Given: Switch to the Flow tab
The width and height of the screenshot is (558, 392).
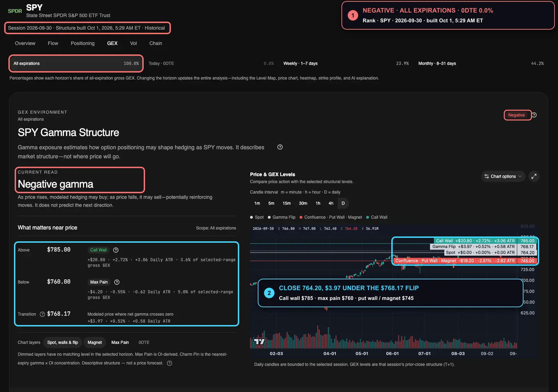Looking at the screenshot, I should click(x=53, y=43).
